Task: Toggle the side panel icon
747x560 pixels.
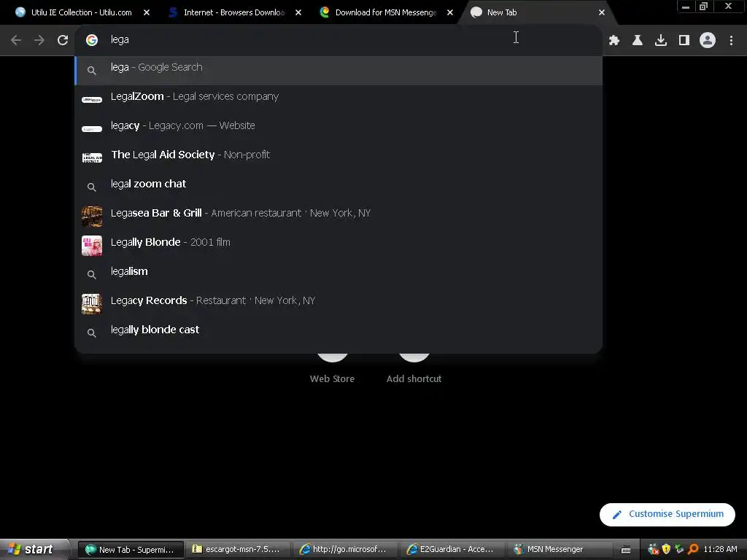Action: (x=684, y=41)
